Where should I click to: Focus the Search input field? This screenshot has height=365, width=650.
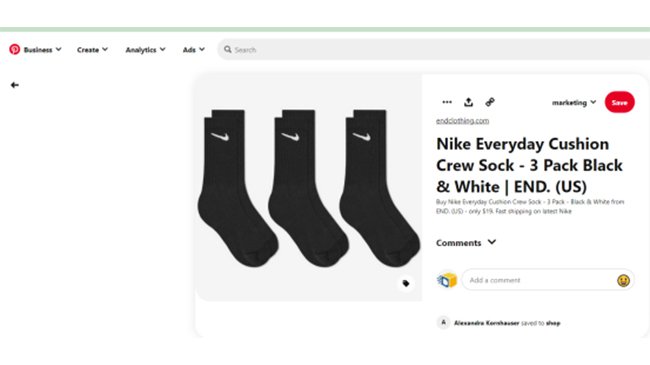[434, 50]
